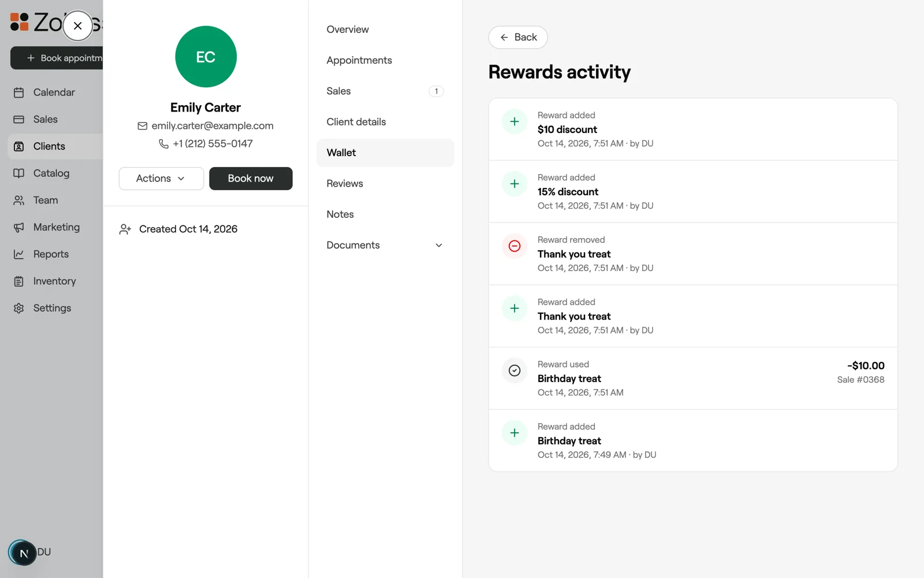Go to Clients in the sidebar
This screenshot has width=924, height=578.
[x=49, y=146]
